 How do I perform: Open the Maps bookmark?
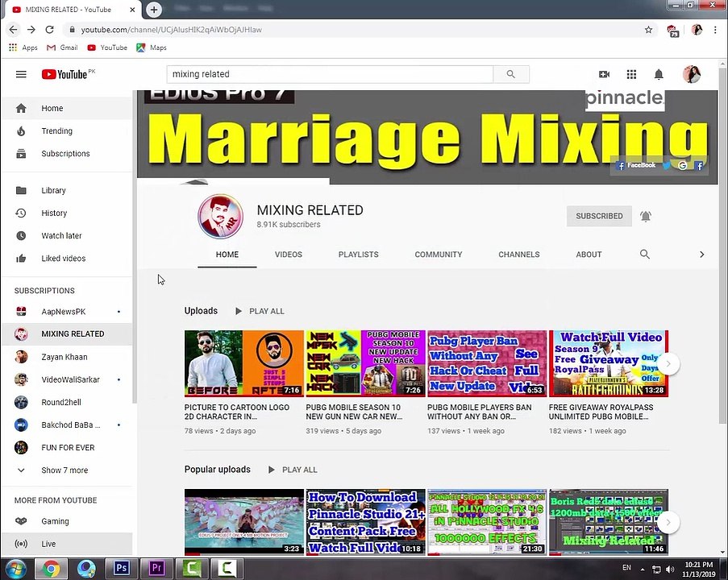(152, 48)
